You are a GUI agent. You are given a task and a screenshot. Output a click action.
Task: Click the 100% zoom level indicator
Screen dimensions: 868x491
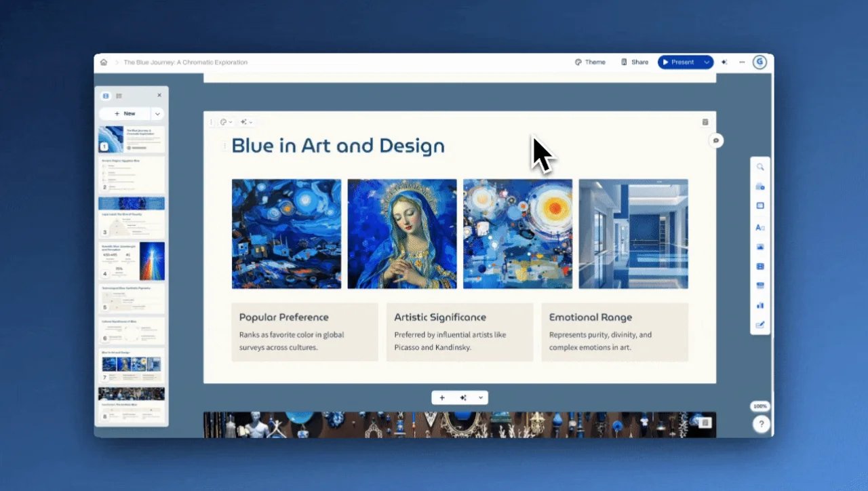pyautogui.click(x=760, y=406)
